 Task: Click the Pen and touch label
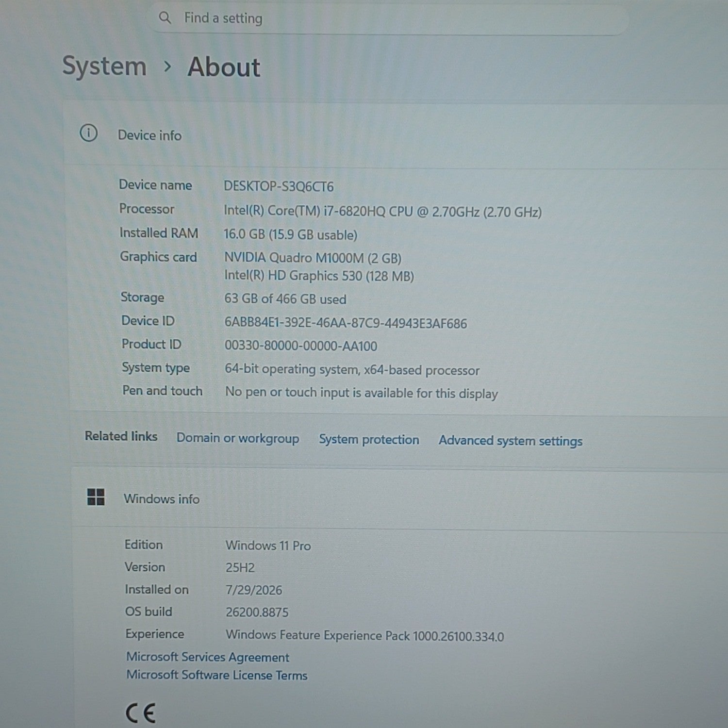coord(163,391)
